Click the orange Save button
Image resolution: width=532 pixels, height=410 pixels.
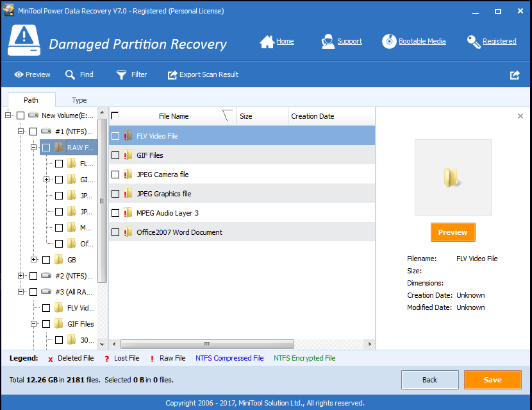point(493,380)
